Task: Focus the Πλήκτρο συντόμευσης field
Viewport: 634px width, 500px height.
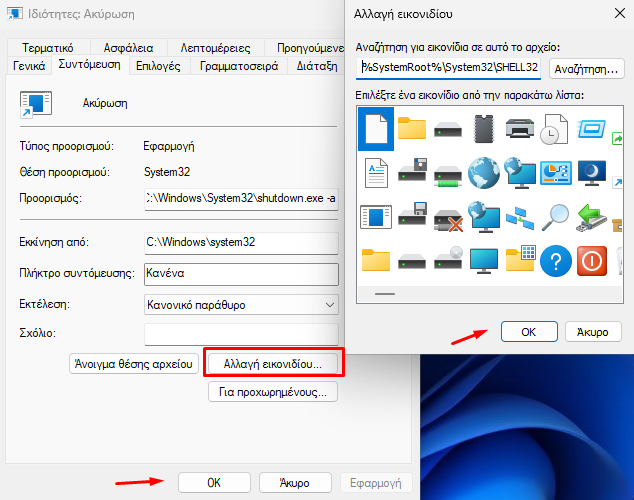Action: [241, 274]
